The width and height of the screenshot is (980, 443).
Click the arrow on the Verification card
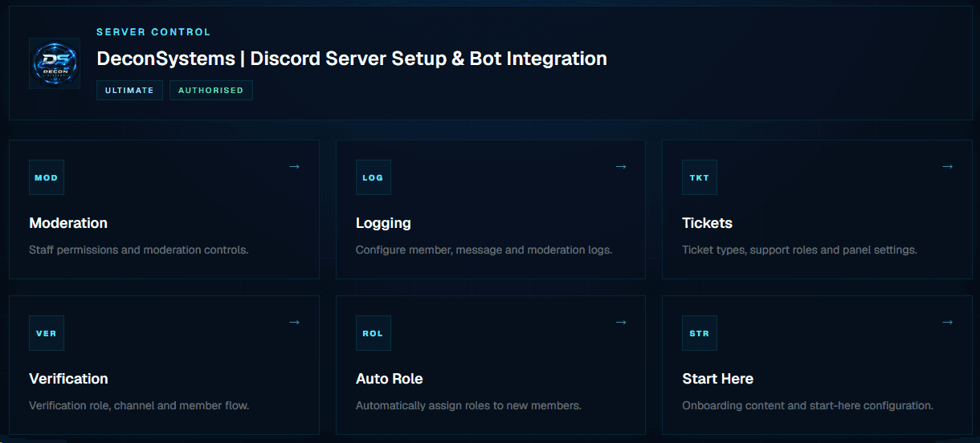(x=294, y=322)
